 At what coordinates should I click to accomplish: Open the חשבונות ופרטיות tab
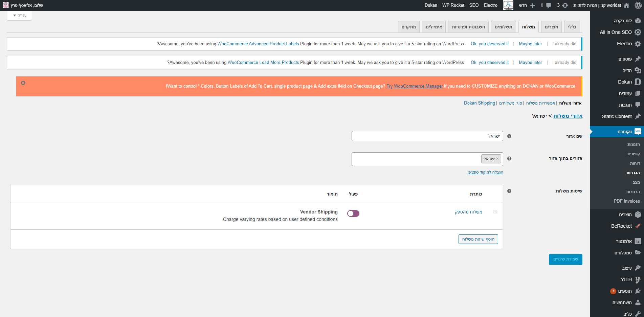[x=468, y=27]
